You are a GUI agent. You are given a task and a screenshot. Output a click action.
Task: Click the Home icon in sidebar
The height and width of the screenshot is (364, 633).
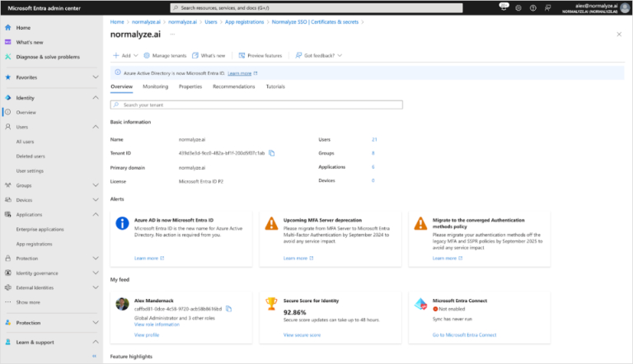pos(8,27)
